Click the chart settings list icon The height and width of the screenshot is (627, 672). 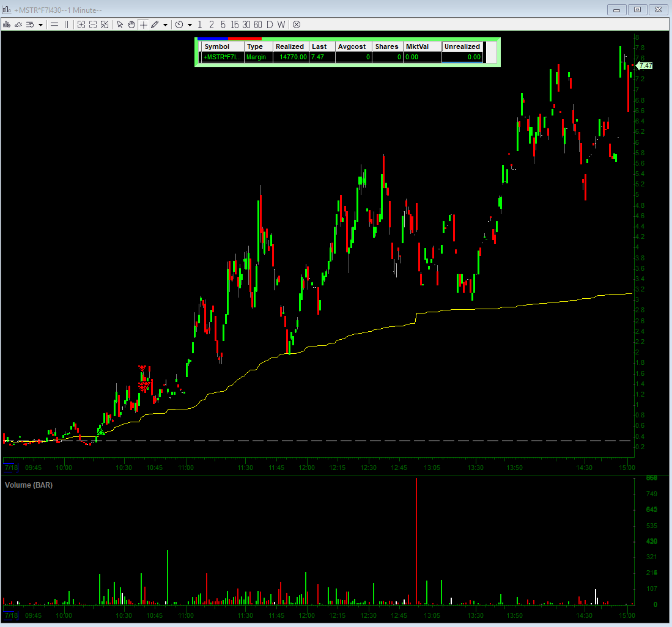pos(30,25)
